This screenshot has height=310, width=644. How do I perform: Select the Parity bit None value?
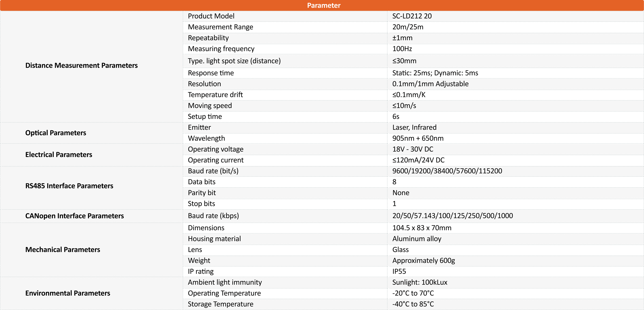(401, 193)
